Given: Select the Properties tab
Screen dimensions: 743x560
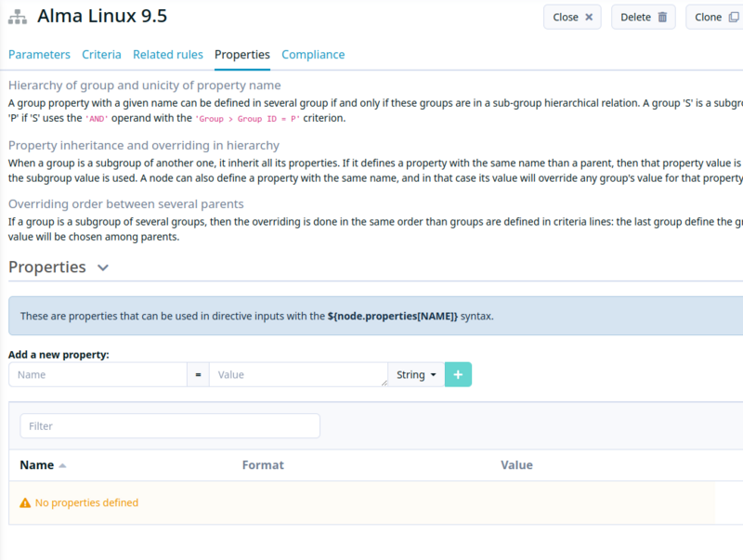Looking at the screenshot, I should (242, 55).
